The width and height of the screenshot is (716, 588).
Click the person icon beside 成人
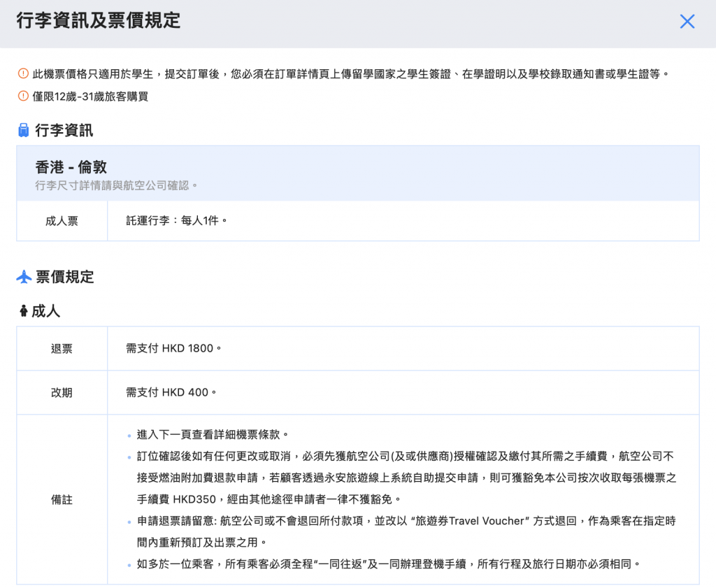23,311
